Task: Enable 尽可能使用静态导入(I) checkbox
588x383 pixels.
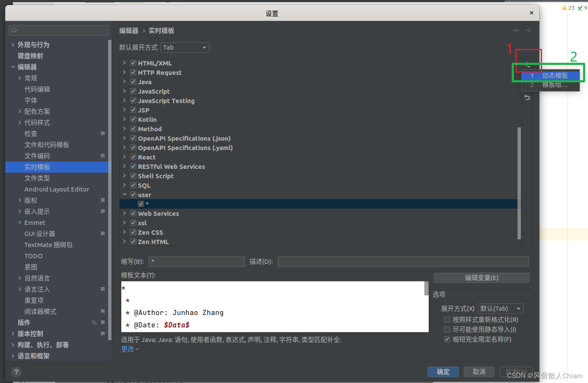Action: [x=447, y=329]
